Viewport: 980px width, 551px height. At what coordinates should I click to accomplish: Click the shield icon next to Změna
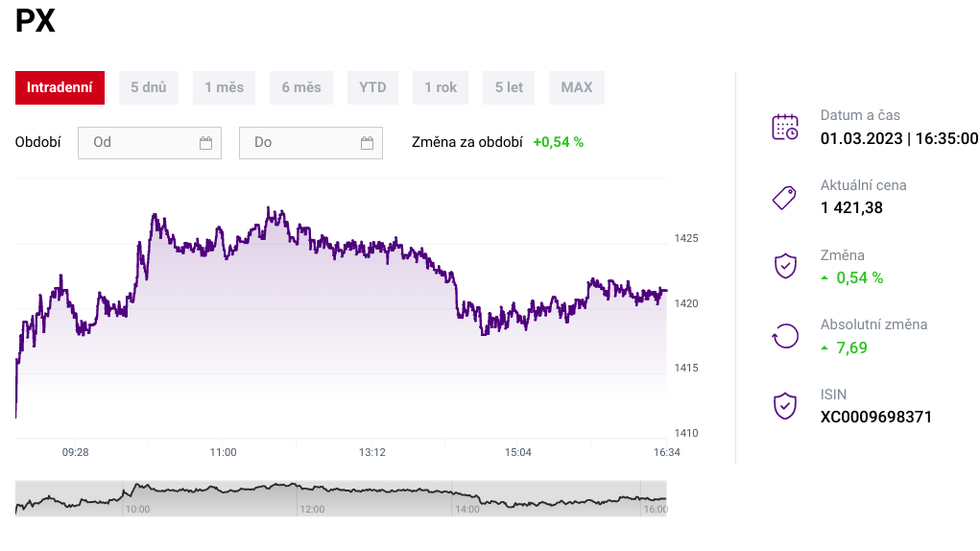tap(785, 266)
